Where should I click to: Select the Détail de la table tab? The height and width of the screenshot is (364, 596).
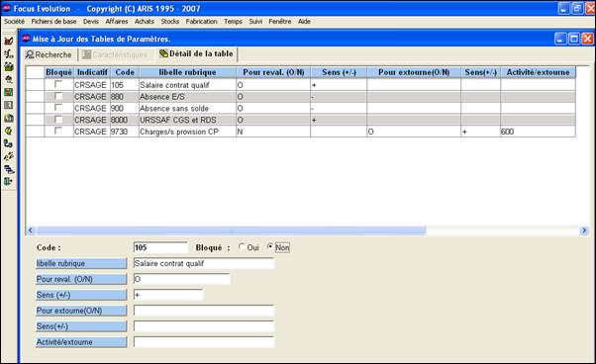point(196,53)
